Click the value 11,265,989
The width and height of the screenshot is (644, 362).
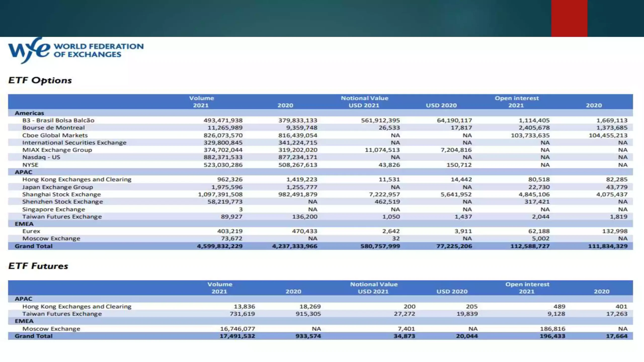(225, 128)
